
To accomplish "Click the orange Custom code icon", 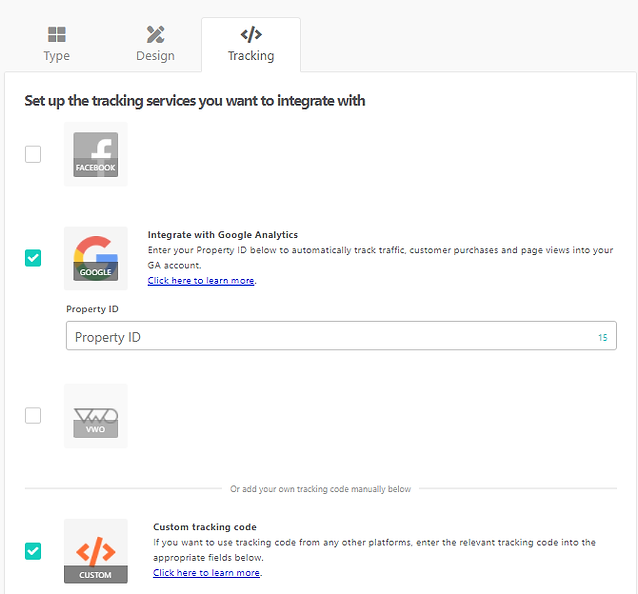I will tap(96, 551).
